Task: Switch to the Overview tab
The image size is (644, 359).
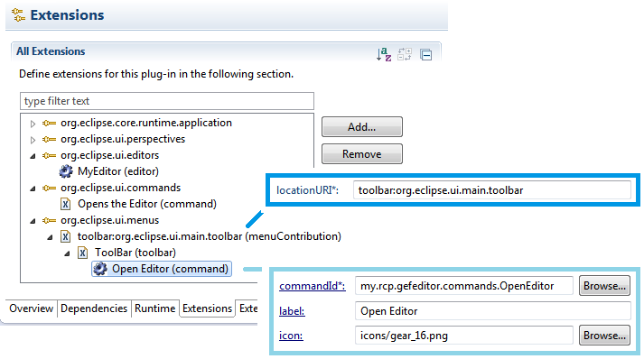Action: coord(32,308)
